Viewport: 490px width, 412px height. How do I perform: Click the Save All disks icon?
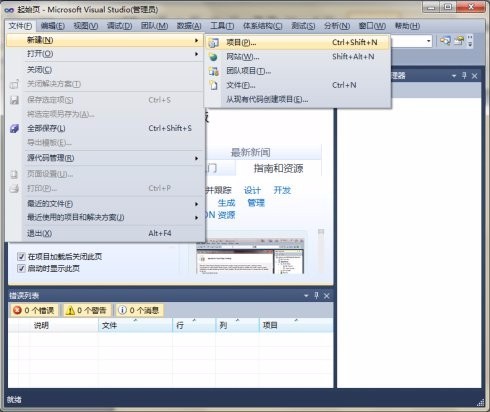click(14, 128)
